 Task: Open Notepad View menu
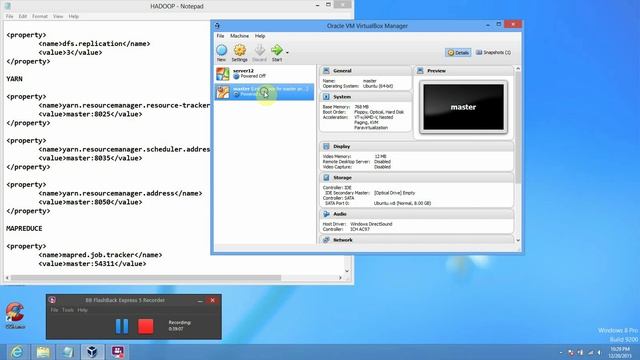(58, 16)
